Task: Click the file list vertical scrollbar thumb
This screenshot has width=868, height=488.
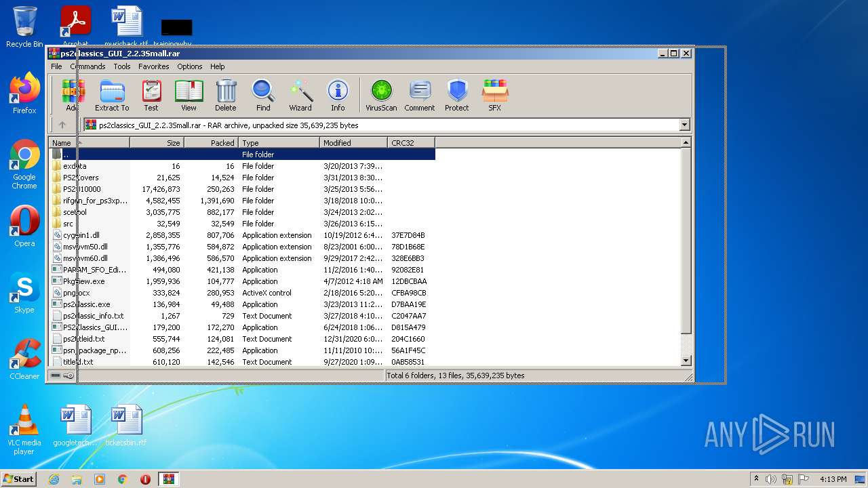Action: (x=686, y=241)
